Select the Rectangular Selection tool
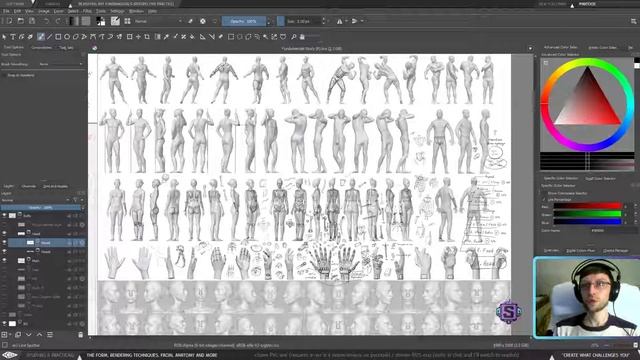 [231, 37]
